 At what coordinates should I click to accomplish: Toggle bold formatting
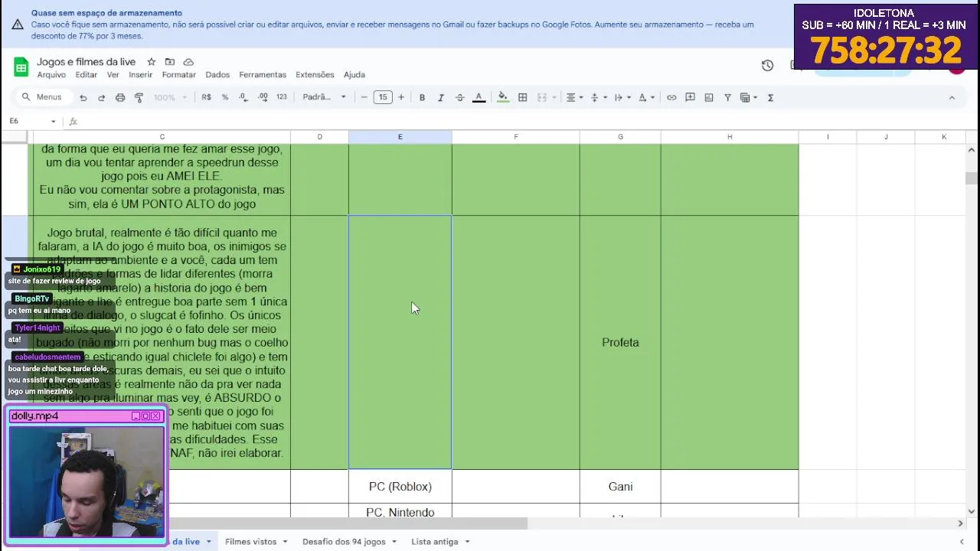pyautogui.click(x=422, y=97)
